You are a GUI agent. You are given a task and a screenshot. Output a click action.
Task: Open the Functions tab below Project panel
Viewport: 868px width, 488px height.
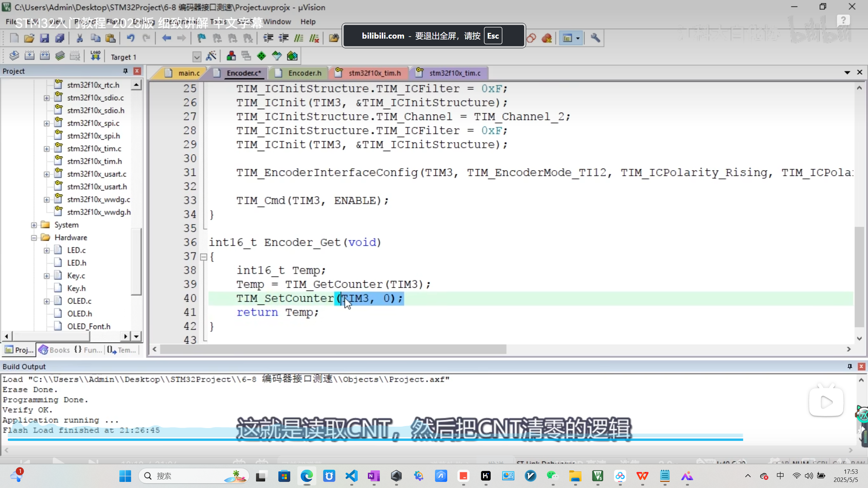[88, 350]
